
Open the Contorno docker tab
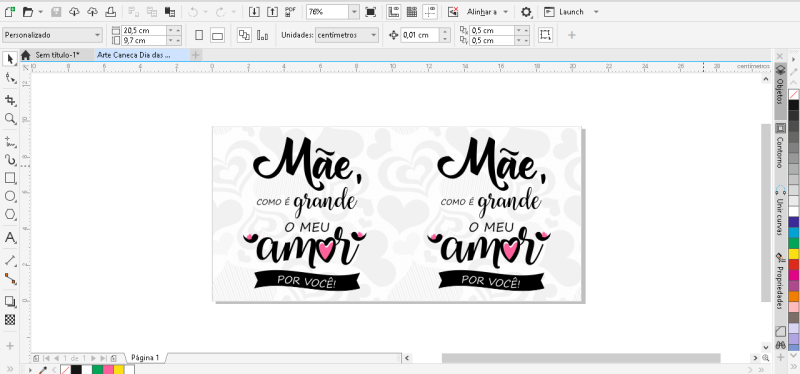[x=780, y=145]
